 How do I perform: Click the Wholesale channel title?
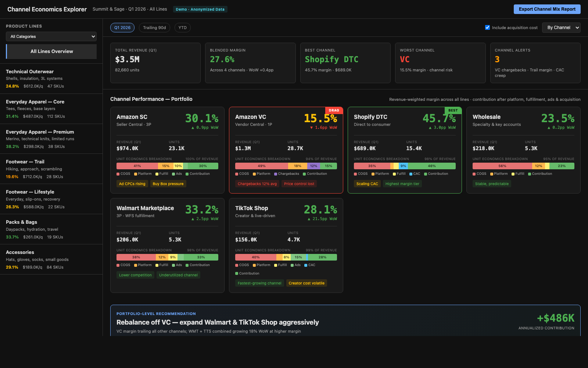point(487,117)
